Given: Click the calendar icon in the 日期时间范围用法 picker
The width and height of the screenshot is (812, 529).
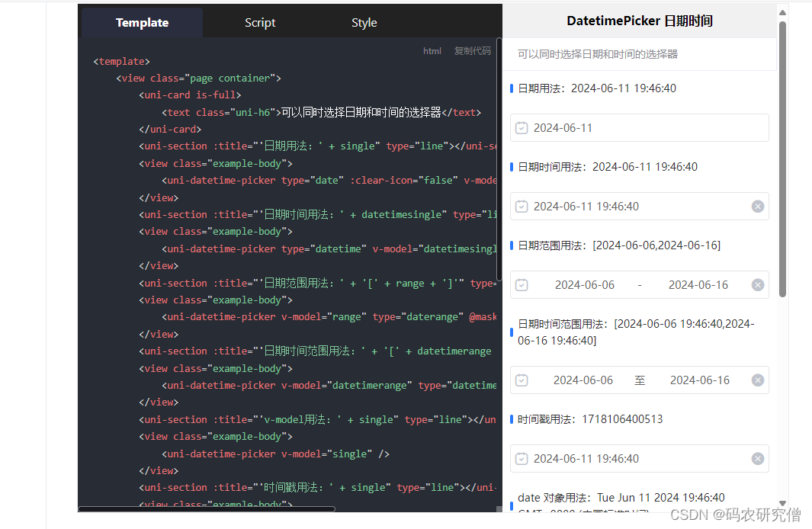Looking at the screenshot, I should point(522,380).
